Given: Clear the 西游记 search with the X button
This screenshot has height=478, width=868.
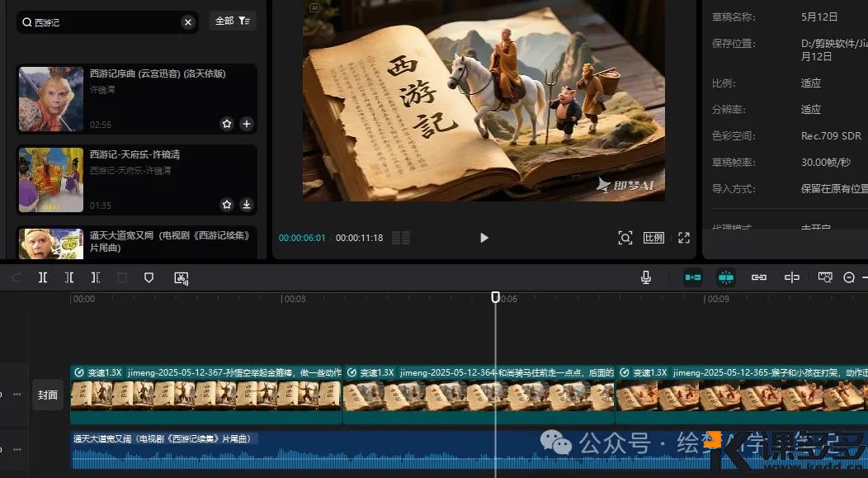Looking at the screenshot, I should [x=187, y=21].
